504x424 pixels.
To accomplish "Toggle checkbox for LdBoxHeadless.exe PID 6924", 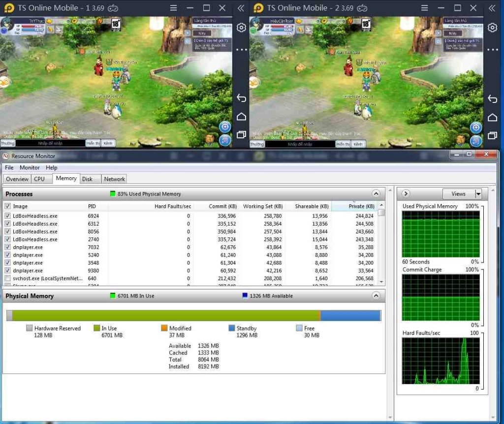I will pos(8,216).
